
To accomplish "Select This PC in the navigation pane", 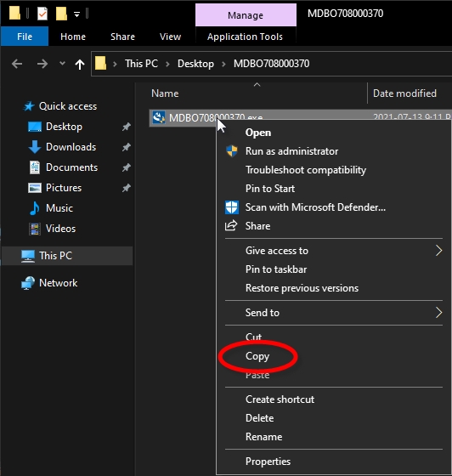I will point(56,256).
